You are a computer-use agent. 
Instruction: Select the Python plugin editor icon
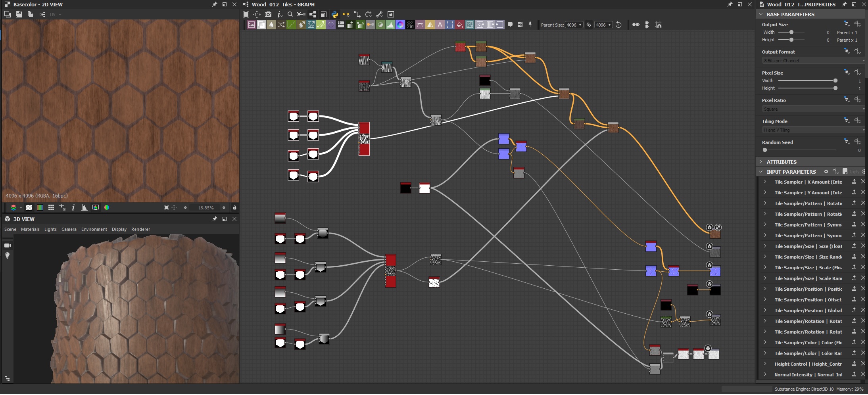[335, 14]
